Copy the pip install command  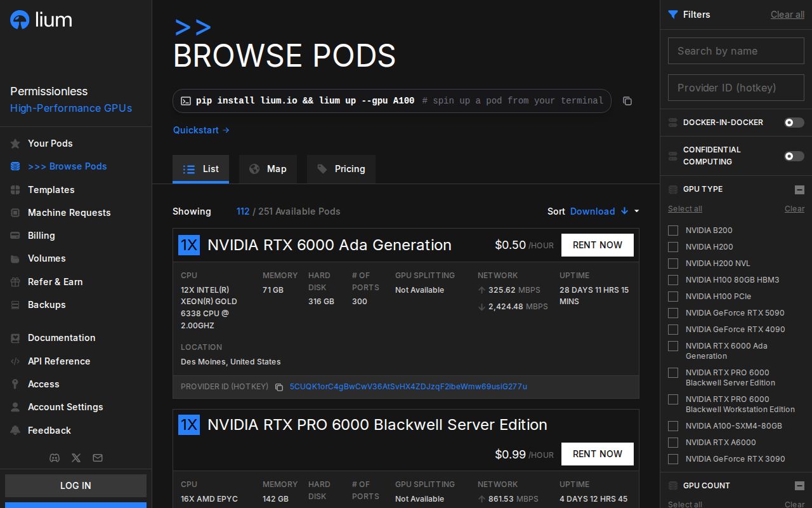tap(627, 101)
